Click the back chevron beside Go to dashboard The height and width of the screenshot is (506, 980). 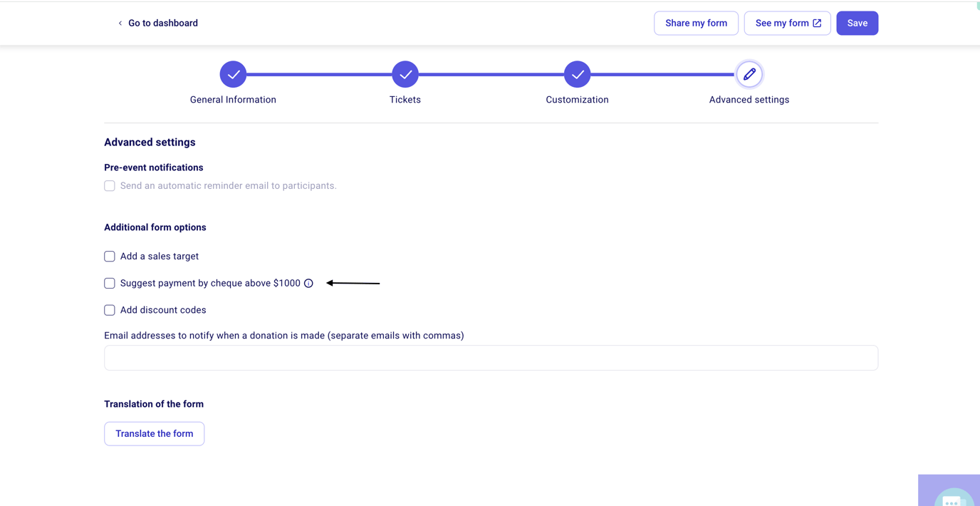[120, 23]
